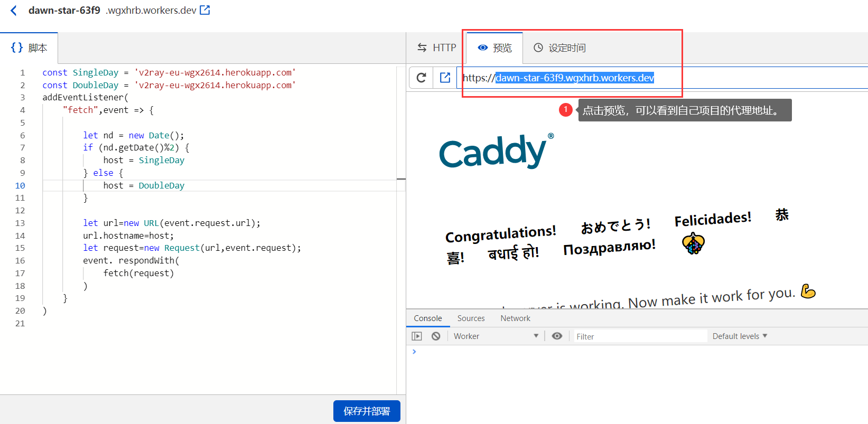
Task: Click the 'event. respondWith(' code line
Action: [131, 260]
